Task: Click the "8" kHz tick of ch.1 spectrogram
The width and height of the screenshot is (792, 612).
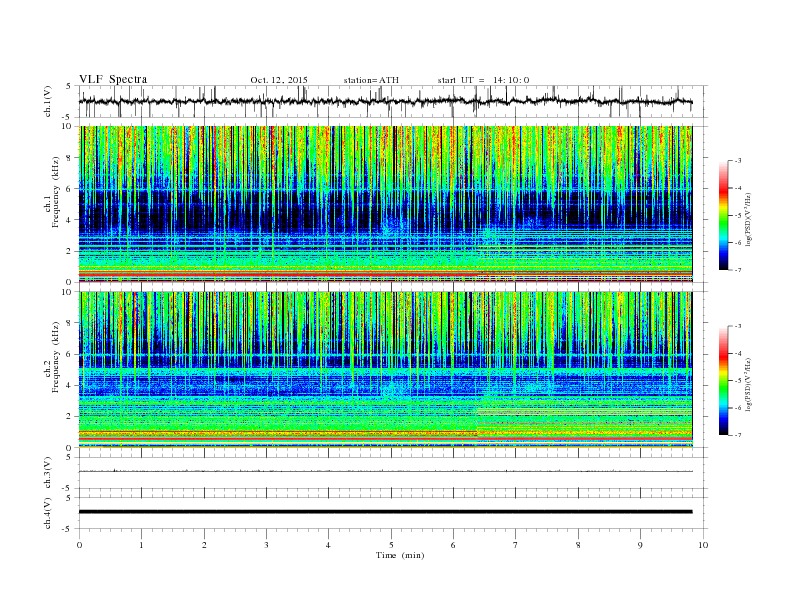Action: pyautogui.click(x=70, y=158)
